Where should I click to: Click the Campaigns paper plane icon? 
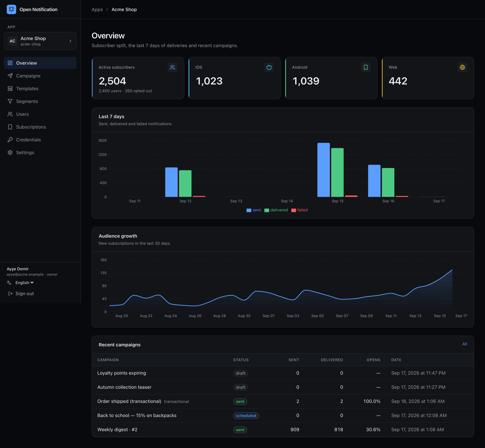click(10, 76)
